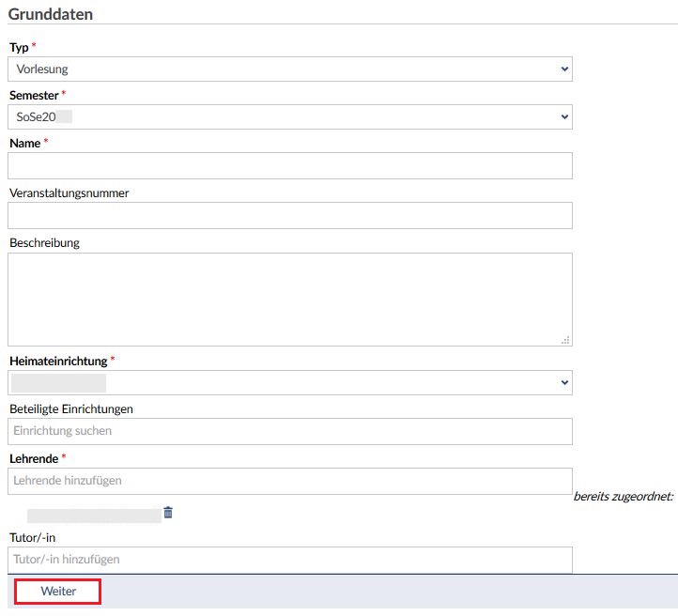
Task: Click the chevron arrow of Heimateinrichtung select
Action: coord(563,382)
